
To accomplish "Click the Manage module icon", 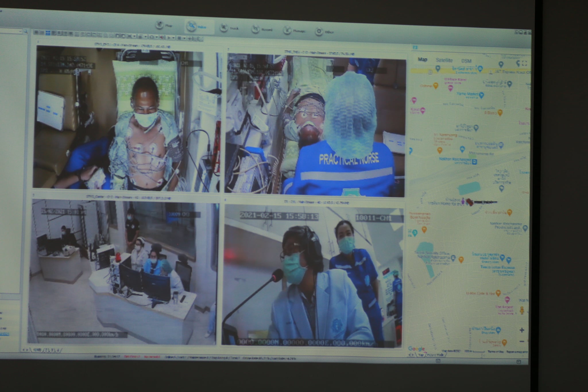I will (x=287, y=30).
